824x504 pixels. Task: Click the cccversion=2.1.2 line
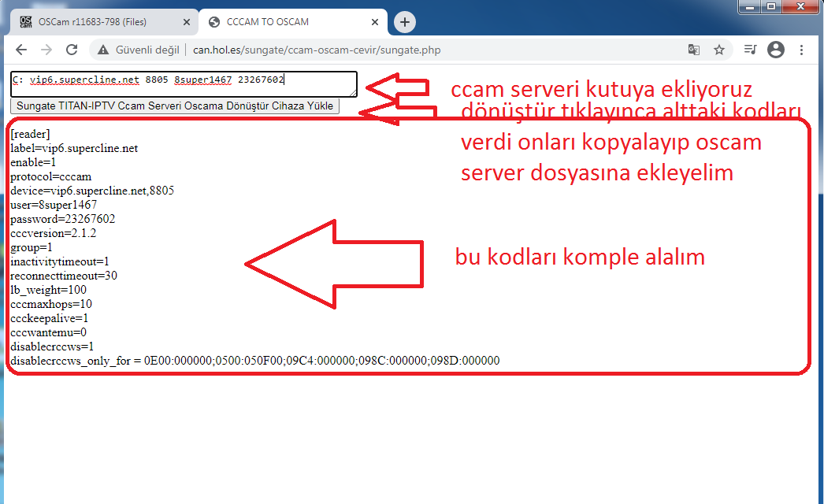53,233
